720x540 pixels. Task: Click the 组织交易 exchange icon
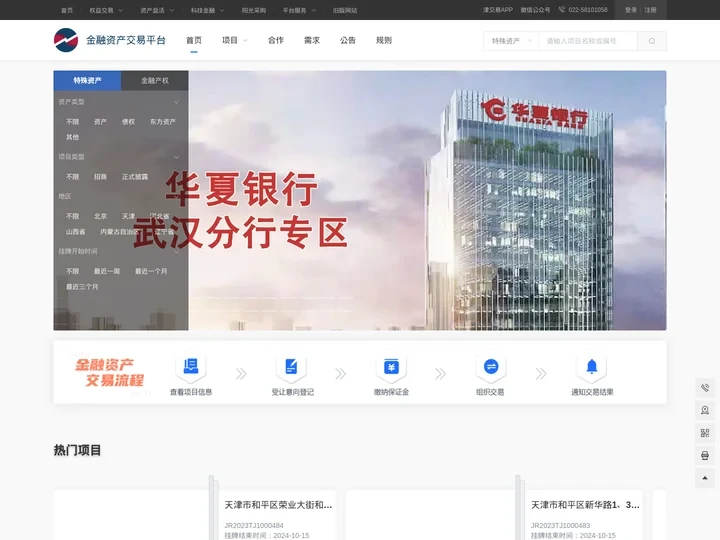(x=491, y=366)
